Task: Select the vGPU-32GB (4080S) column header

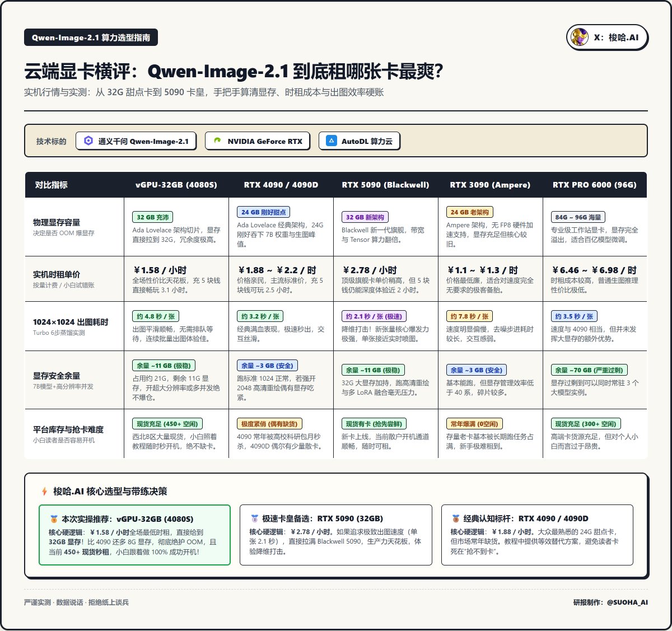Action: (x=176, y=185)
